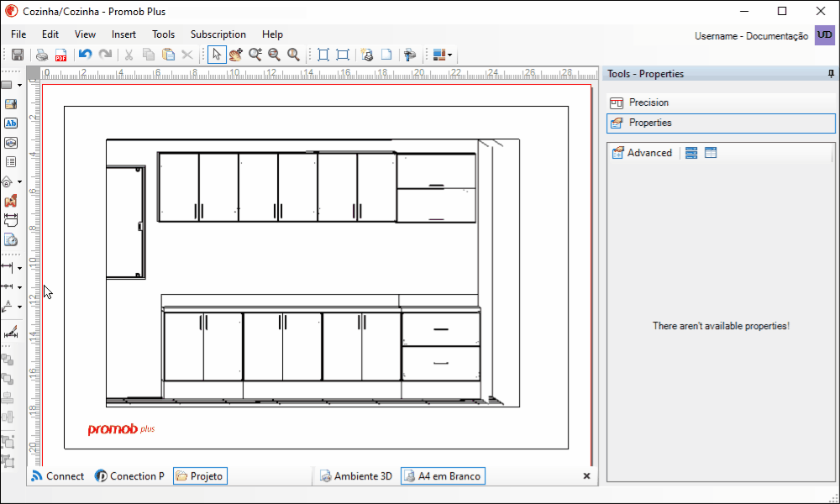Expand the leader annotation tool dropdown arrow
Image resolution: width=840 pixels, height=504 pixels.
click(20, 307)
